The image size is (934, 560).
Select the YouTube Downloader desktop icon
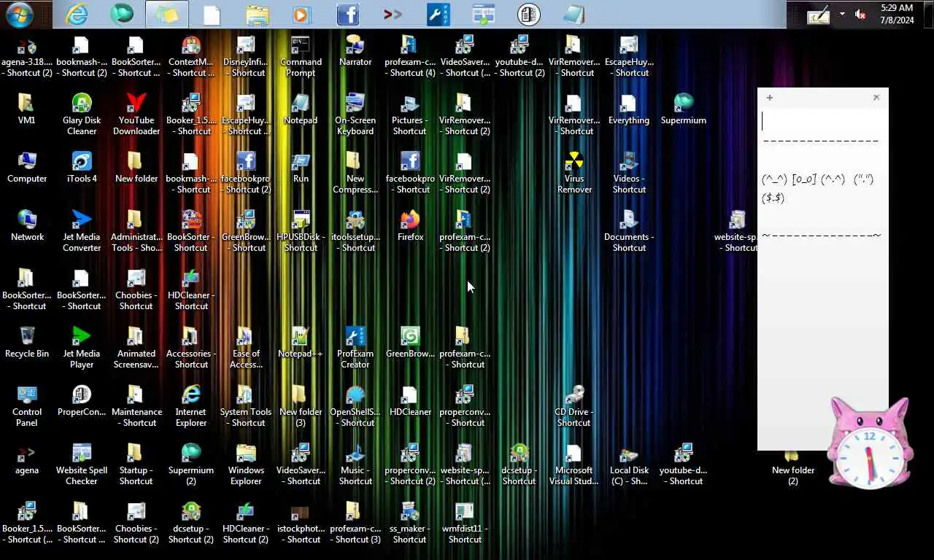pos(136,114)
